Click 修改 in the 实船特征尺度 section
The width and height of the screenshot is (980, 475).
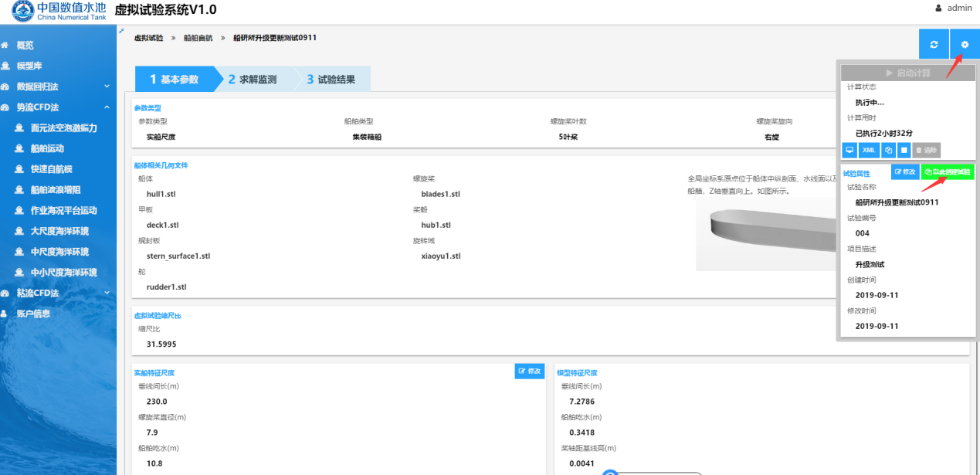pyautogui.click(x=530, y=372)
